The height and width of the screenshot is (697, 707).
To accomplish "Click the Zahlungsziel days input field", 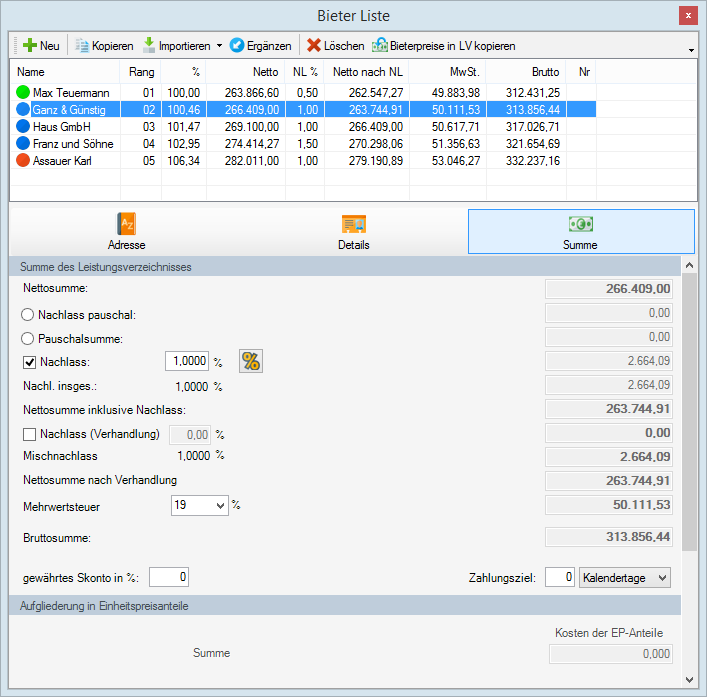I will pos(560,577).
